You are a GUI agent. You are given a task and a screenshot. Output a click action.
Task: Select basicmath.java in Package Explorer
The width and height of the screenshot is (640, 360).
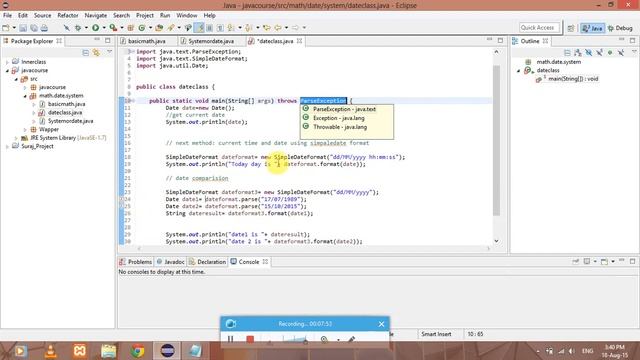pos(66,104)
